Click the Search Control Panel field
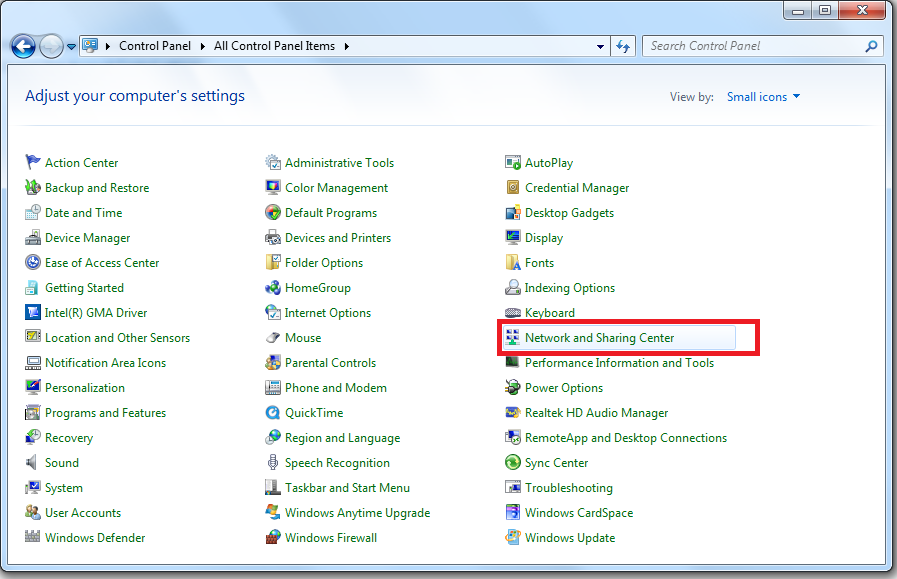 click(x=754, y=46)
